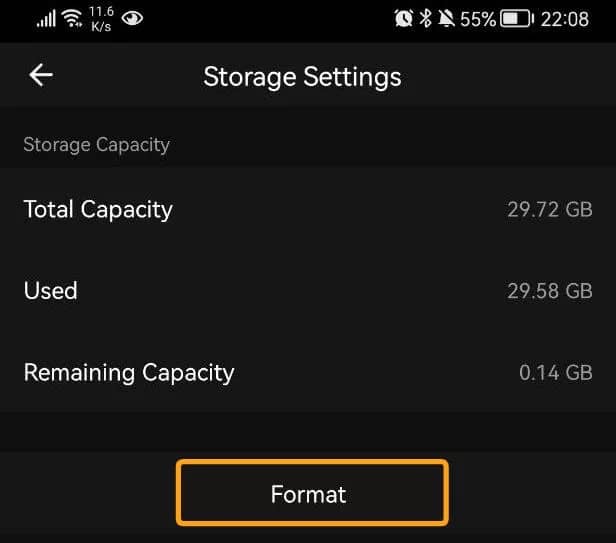Tap the Storage Capacity section header
This screenshot has height=543, width=616.
pyautogui.click(x=97, y=145)
